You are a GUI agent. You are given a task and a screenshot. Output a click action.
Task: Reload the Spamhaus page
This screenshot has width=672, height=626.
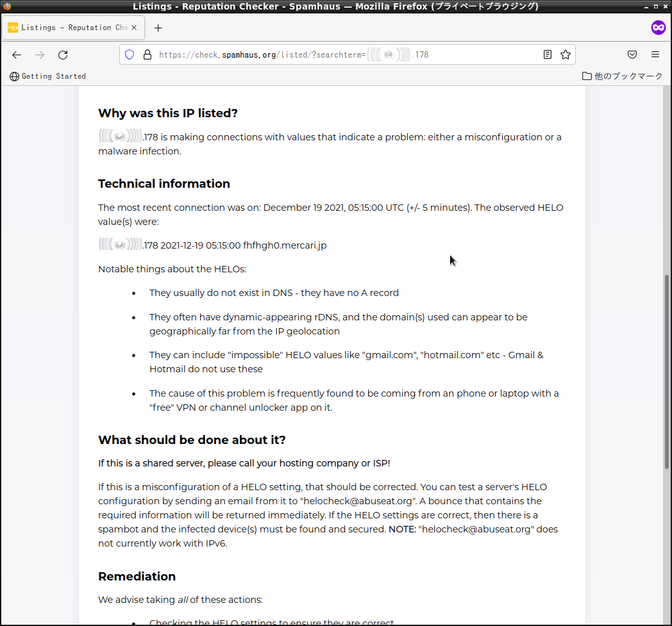point(63,55)
